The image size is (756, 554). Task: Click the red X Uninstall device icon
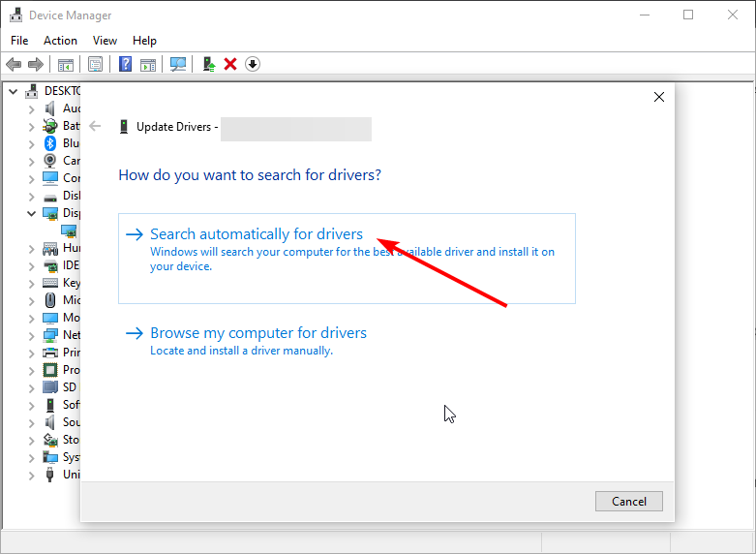coord(230,64)
